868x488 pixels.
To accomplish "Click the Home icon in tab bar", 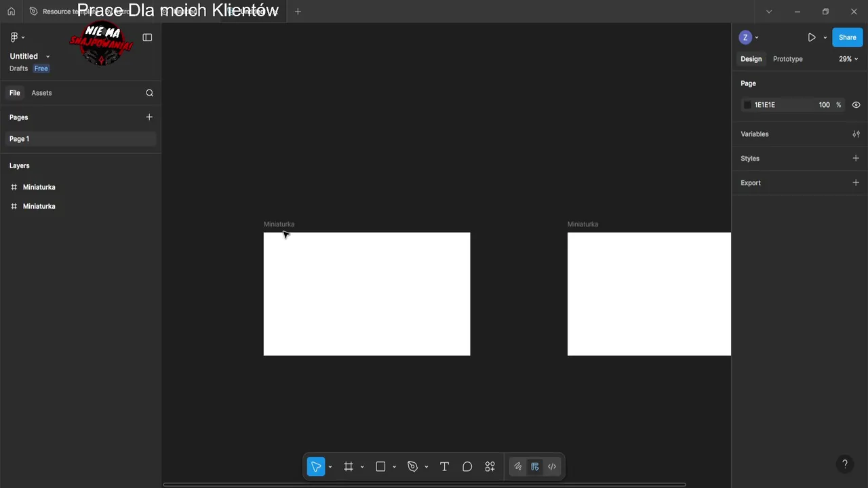I will tap(11, 12).
